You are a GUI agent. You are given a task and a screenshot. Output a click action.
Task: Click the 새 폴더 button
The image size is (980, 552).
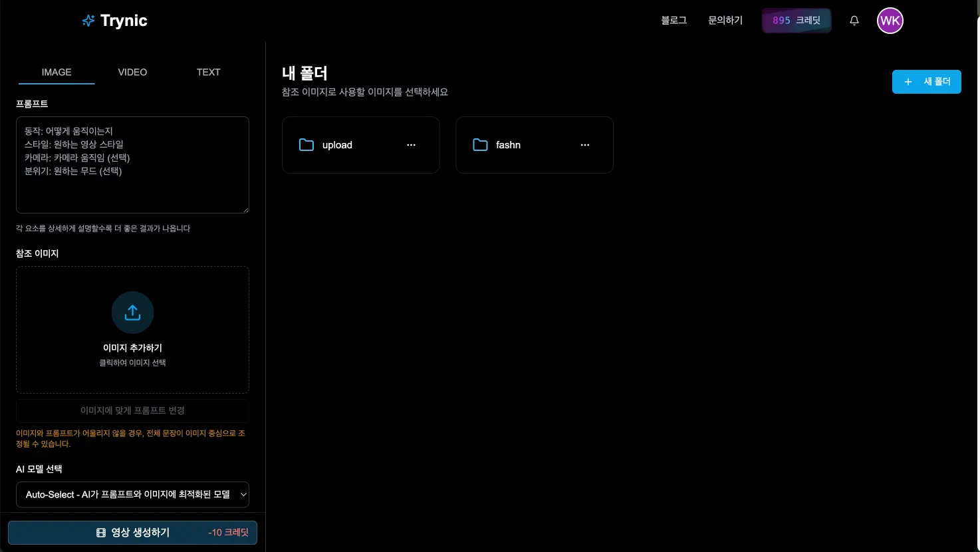coord(926,82)
